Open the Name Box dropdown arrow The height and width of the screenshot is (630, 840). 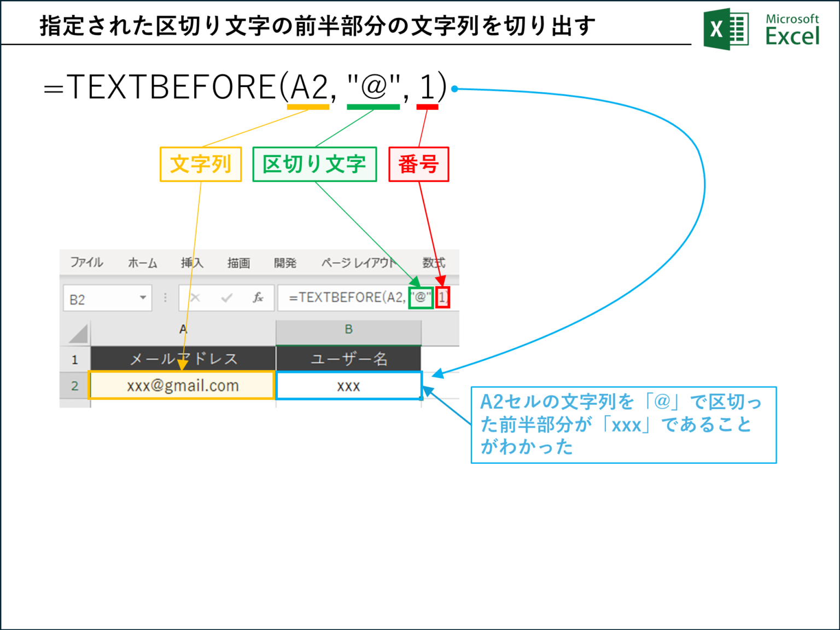pos(142,298)
